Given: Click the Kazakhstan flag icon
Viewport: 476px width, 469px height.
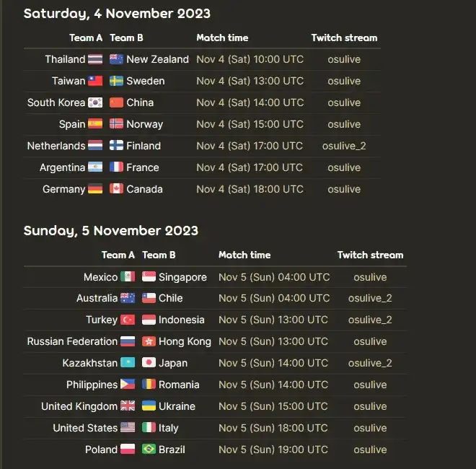Looking at the screenshot, I should (x=128, y=363).
